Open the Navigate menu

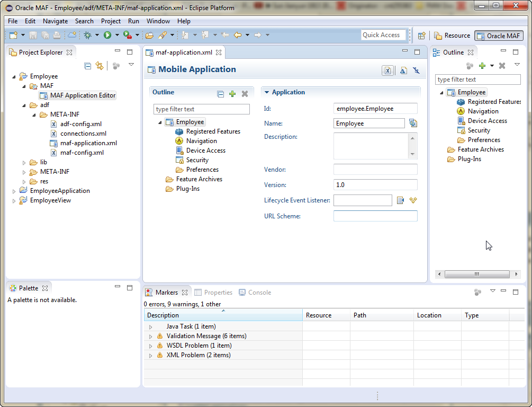[x=55, y=21]
